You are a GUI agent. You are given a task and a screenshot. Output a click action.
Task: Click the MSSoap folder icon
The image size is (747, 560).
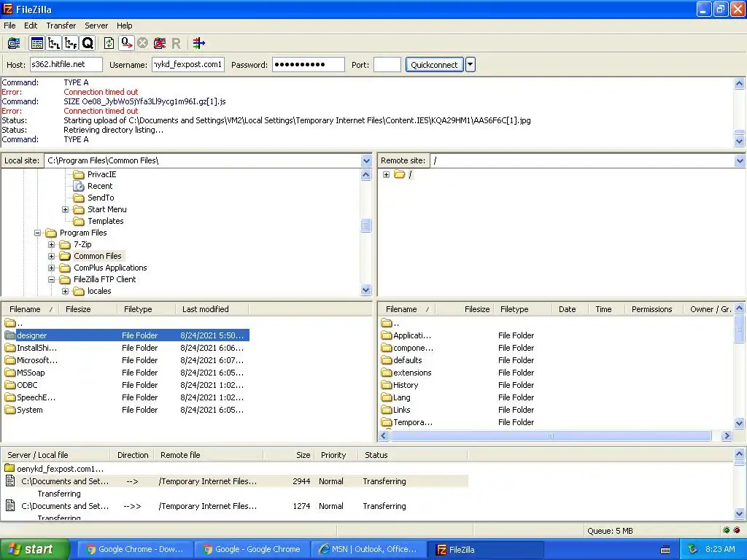pos(10,373)
